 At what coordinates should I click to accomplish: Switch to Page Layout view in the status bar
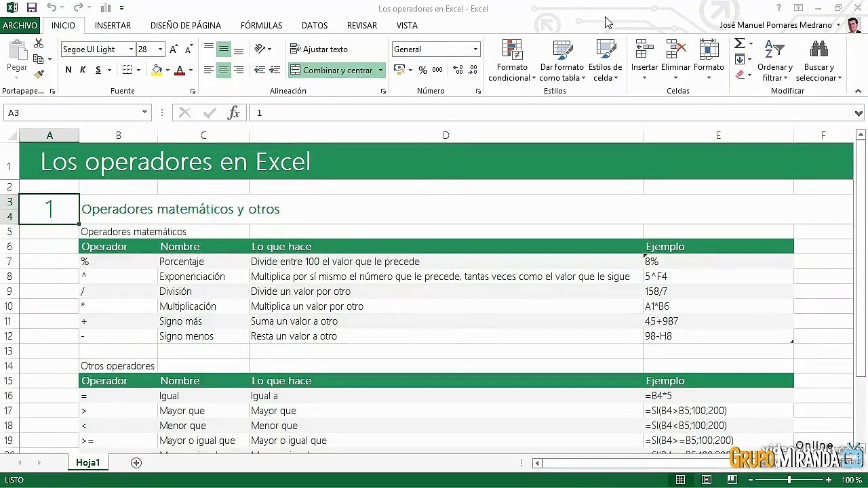(x=707, y=480)
